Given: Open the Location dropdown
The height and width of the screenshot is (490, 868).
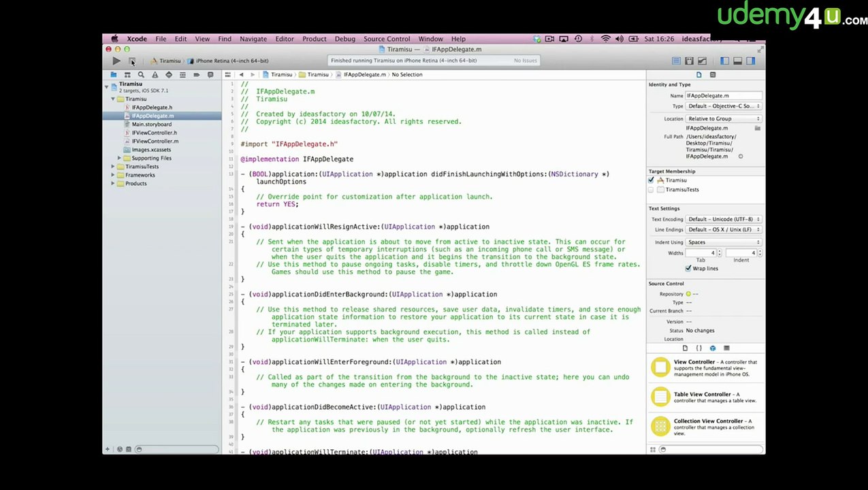Looking at the screenshot, I should pos(724,118).
